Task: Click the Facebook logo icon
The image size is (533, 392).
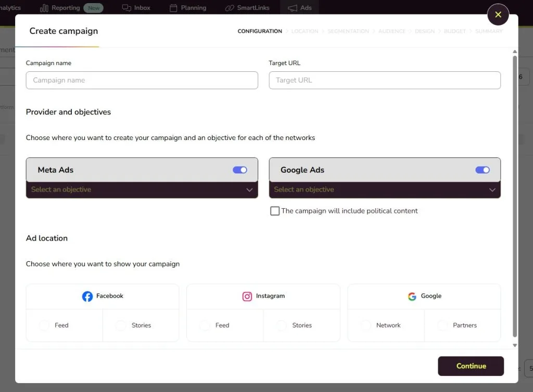Action: click(87, 296)
